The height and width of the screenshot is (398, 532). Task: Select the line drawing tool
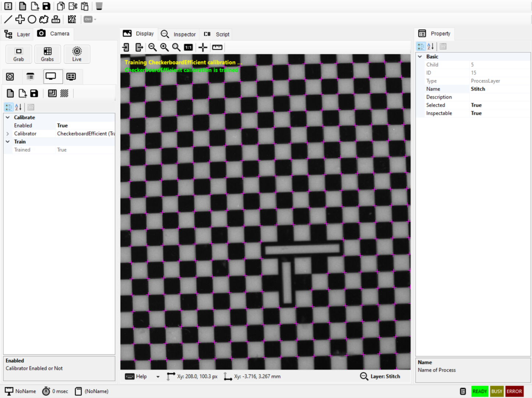[x=8, y=19]
